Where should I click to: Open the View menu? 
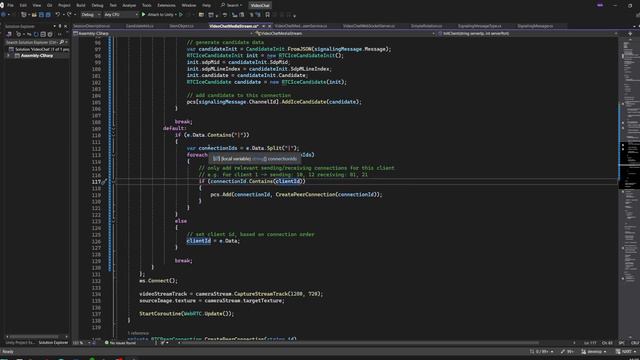36,5
